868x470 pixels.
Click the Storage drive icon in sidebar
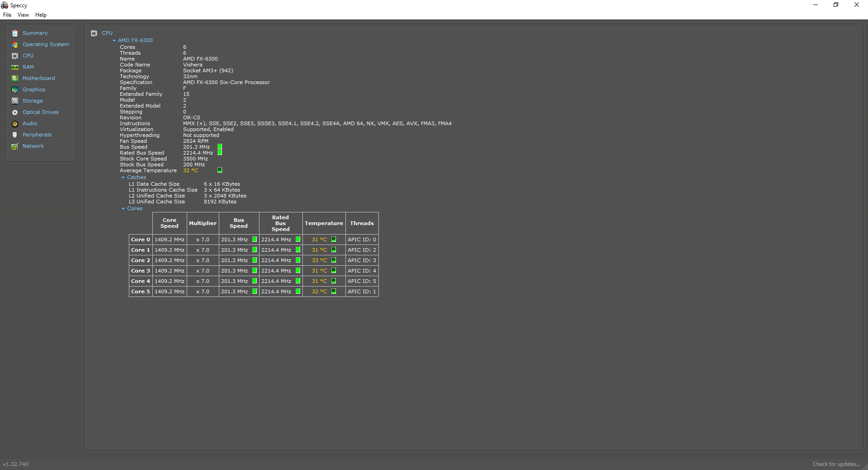(x=15, y=101)
